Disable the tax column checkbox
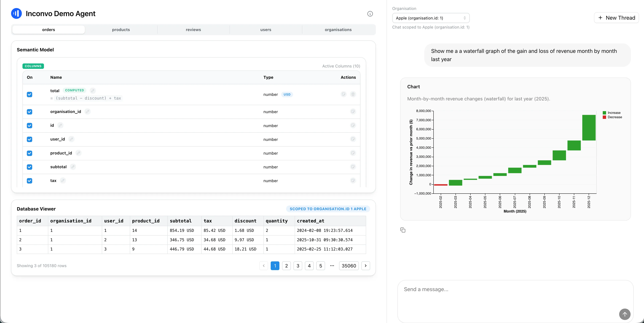 [x=30, y=181]
